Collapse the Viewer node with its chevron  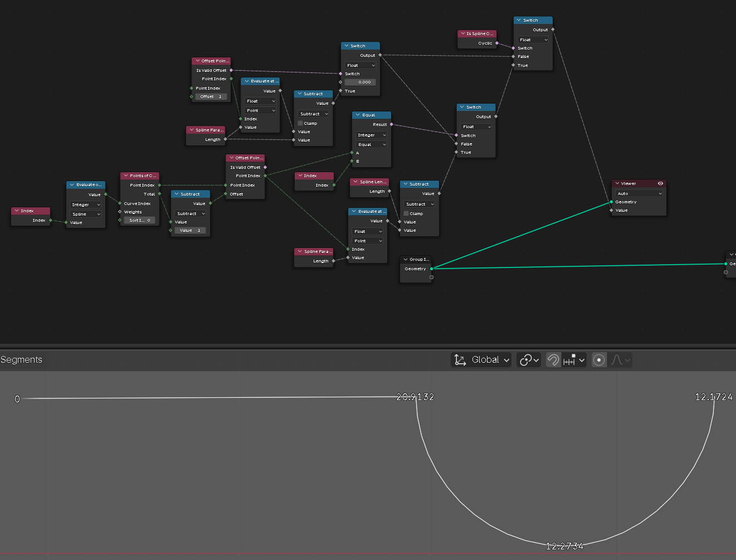point(617,183)
